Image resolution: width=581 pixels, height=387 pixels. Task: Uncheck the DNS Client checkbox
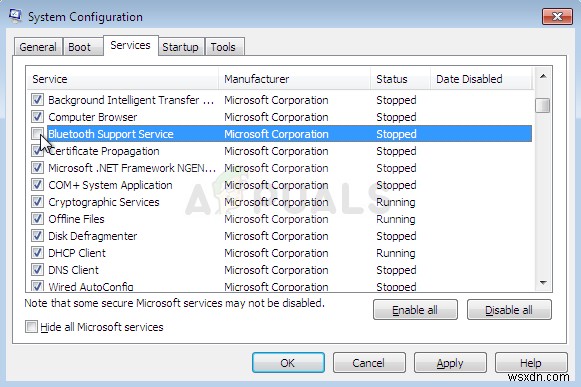click(x=37, y=270)
